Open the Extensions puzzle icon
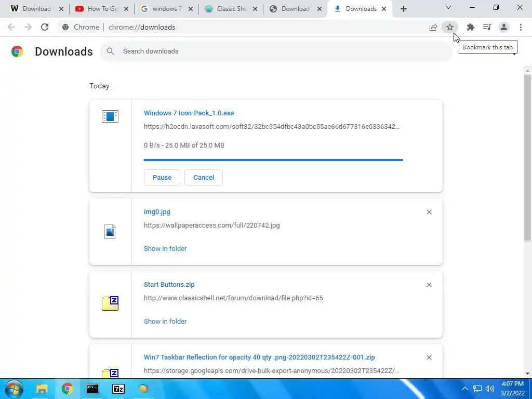This screenshot has height=399, width=532. pyautogui.click(x=470, y=27)
